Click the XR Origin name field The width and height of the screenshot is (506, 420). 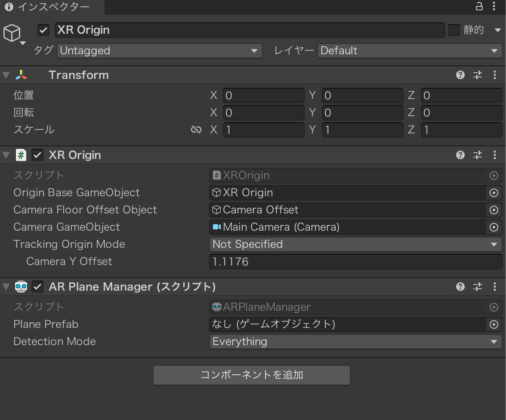click(250, 30)
